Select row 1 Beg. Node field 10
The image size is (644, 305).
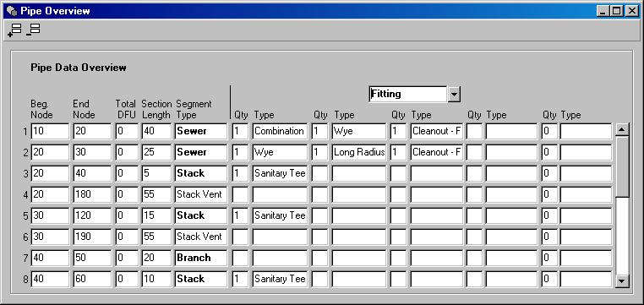coord(50,131)
